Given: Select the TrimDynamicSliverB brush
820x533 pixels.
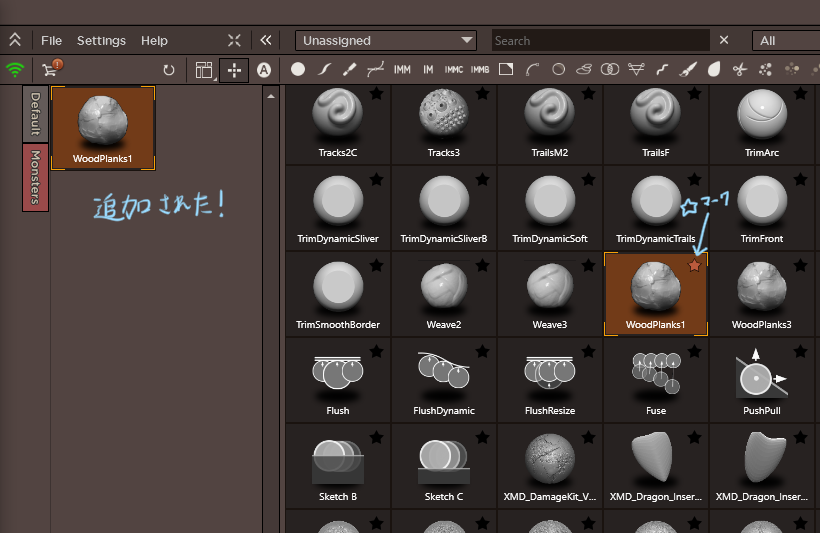Looking at the screenshot, I should pos(443,210).
